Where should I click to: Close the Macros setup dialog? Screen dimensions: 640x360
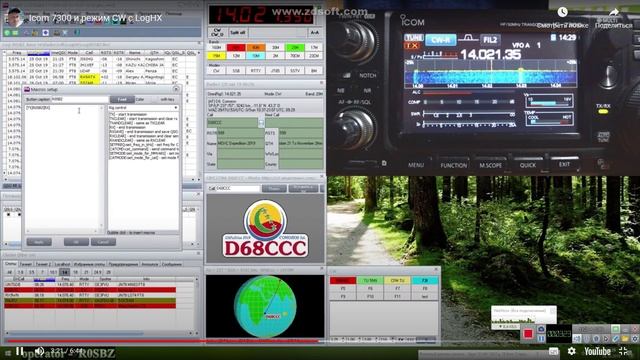(176, 89)
